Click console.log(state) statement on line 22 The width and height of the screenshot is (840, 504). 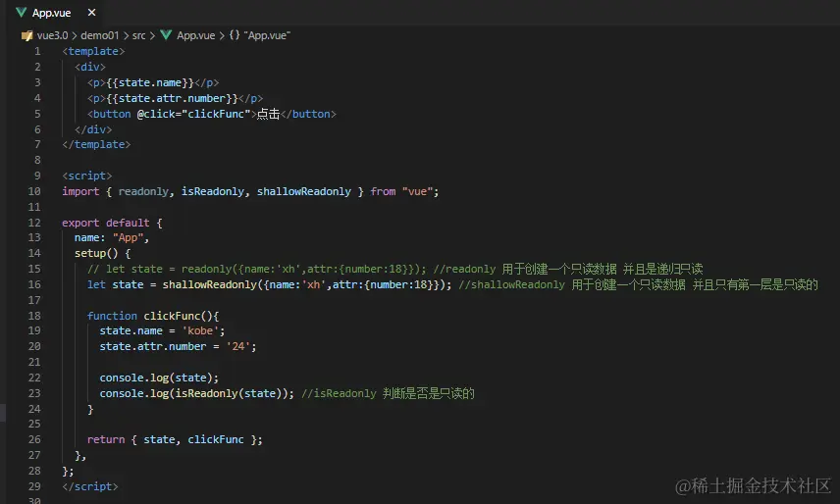coord(159,378)
